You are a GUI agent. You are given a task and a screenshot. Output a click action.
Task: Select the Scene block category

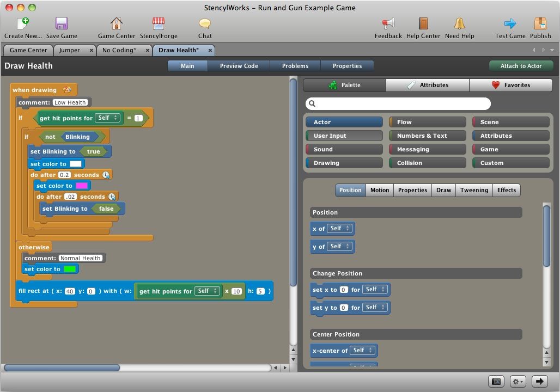click(x=511, y=122)
